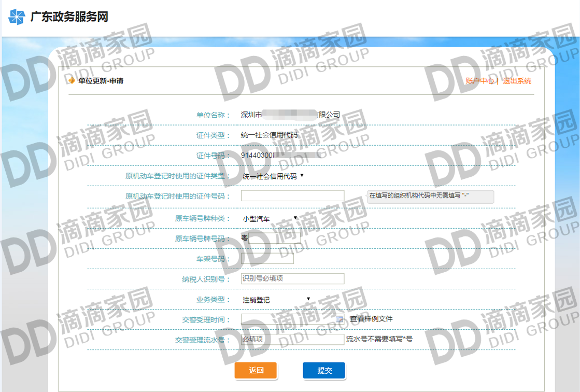Viewport: 580px width, 392px height.
Task: Open 查看样例文件 link
Action: coord(371,319)
